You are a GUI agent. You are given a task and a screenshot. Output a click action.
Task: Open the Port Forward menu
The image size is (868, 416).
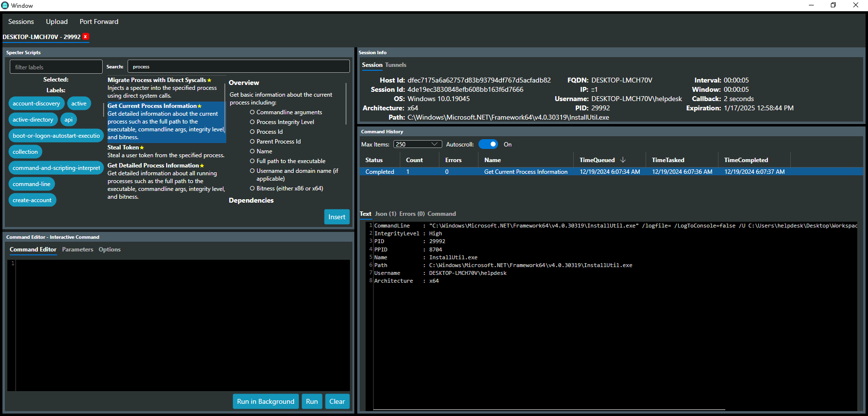coord(99,21)
